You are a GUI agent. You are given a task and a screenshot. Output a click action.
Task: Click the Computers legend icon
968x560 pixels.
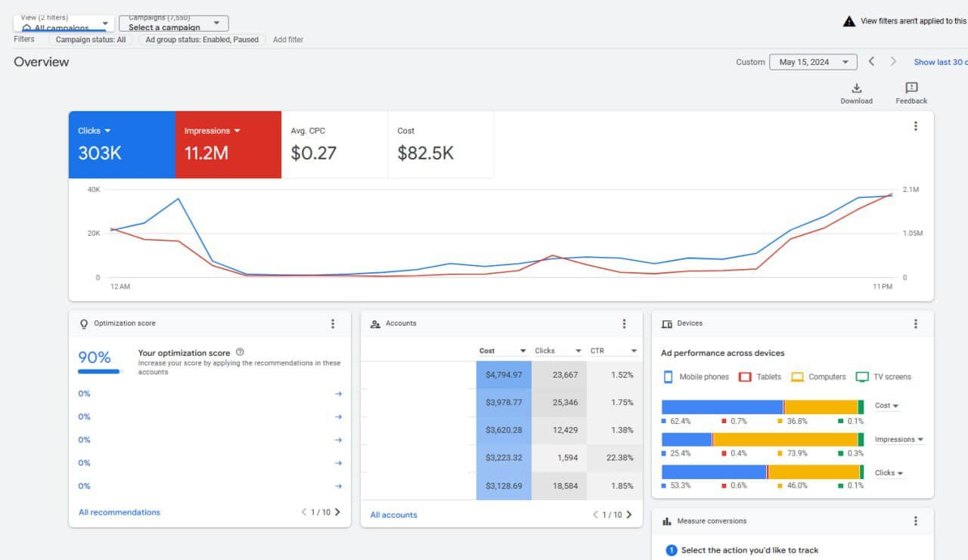point(797,376)
